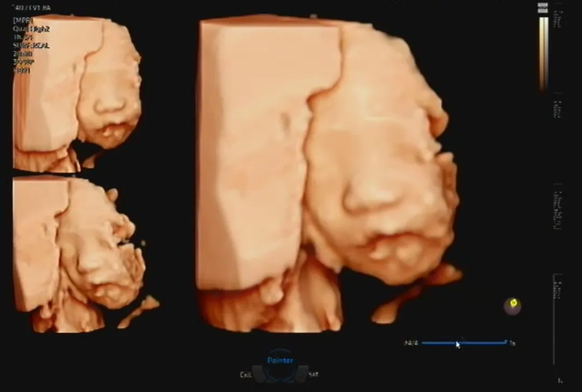The height and width of the screenshot is (392, 582).
Task: Click the '[MPR]' info text
Action: 23,20
